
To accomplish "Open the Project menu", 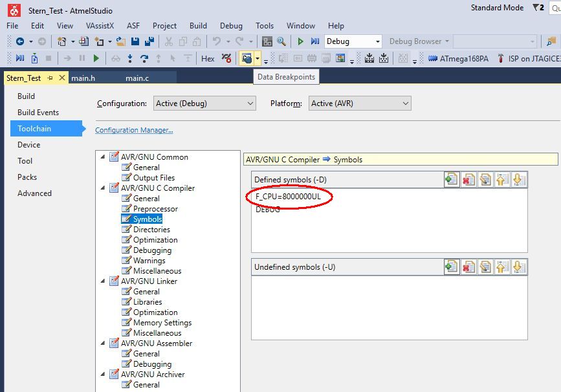I will [x=164, y=26].
